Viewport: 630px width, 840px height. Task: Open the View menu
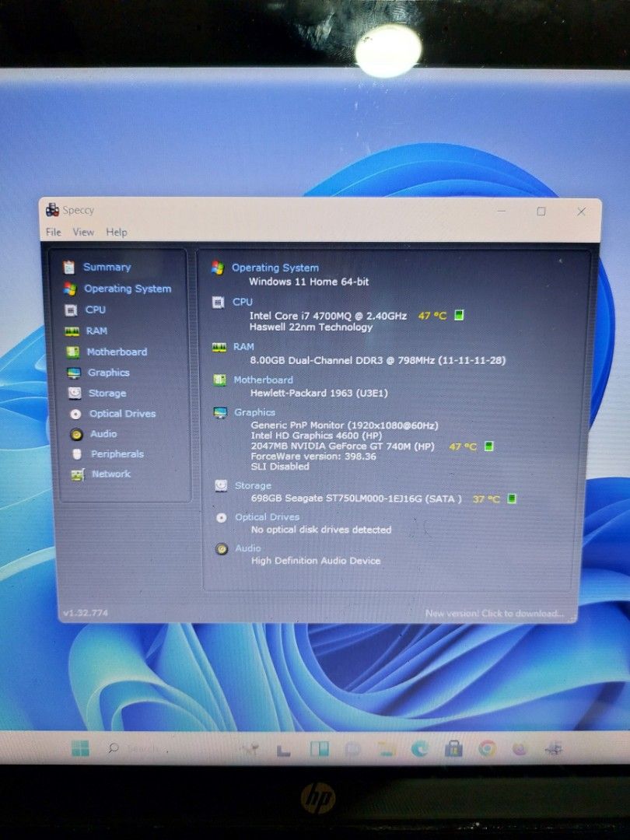pyautogui.click(x=83, y=232)
